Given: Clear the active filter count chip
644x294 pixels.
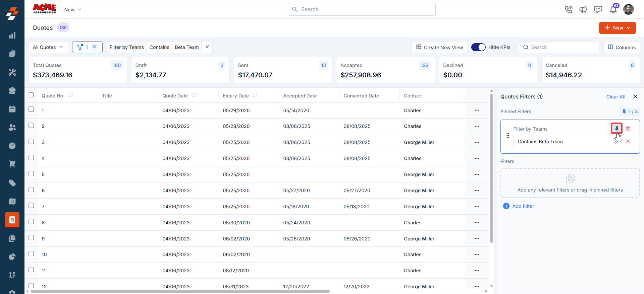Looking at the screenshot, I should coord(95,47).
